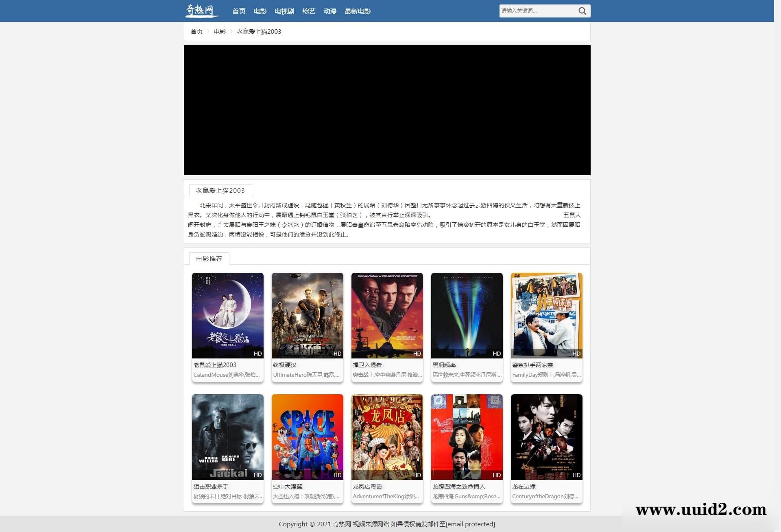Open the 终极硬汉 movie poster

307,315
